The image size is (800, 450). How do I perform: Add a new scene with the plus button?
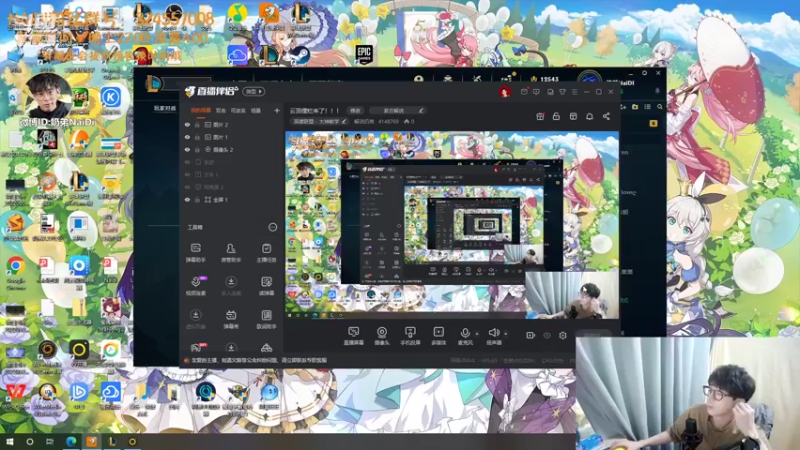pyautogui.click(x=277, y=110)
